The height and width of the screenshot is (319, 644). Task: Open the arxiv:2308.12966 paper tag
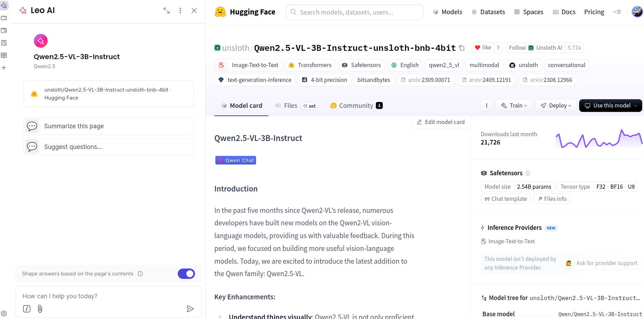pos(547,80)
